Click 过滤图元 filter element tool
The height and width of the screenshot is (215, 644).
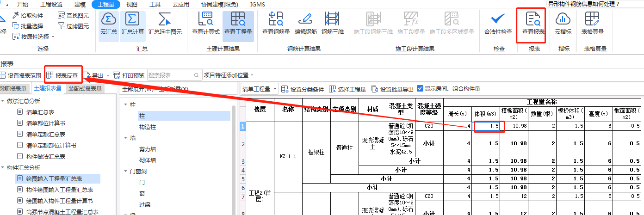pos(74,26)
